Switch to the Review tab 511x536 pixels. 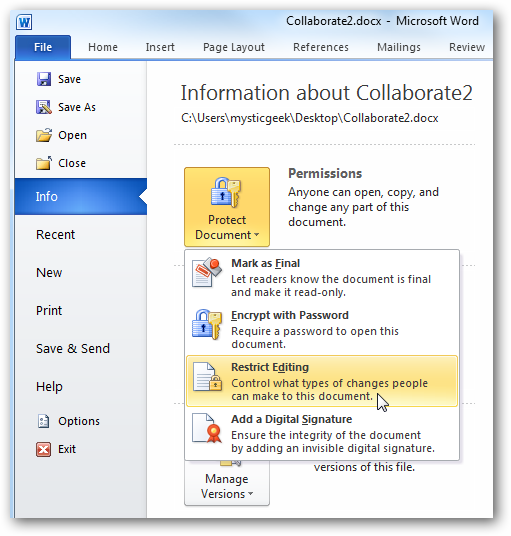pos(467,47)
